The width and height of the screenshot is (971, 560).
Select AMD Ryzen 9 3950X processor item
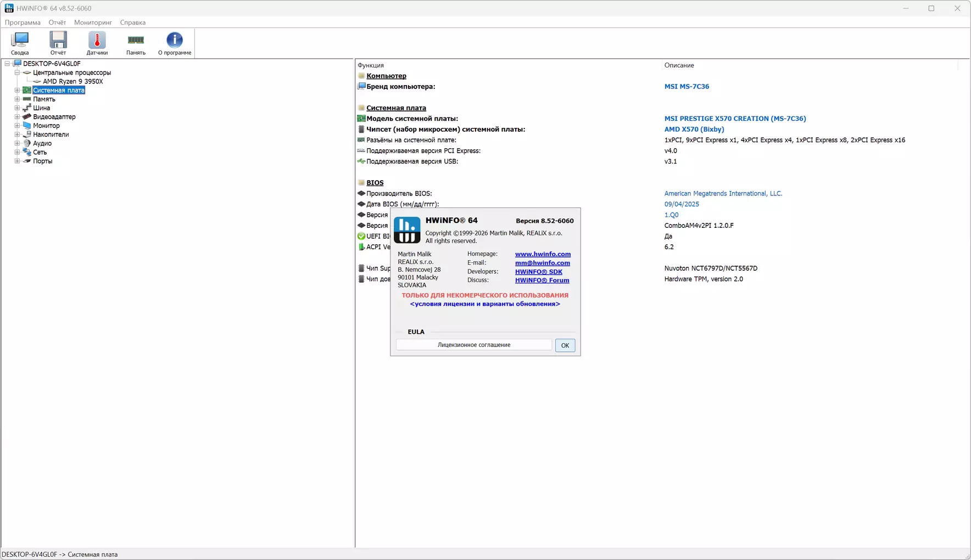[72, 81]
